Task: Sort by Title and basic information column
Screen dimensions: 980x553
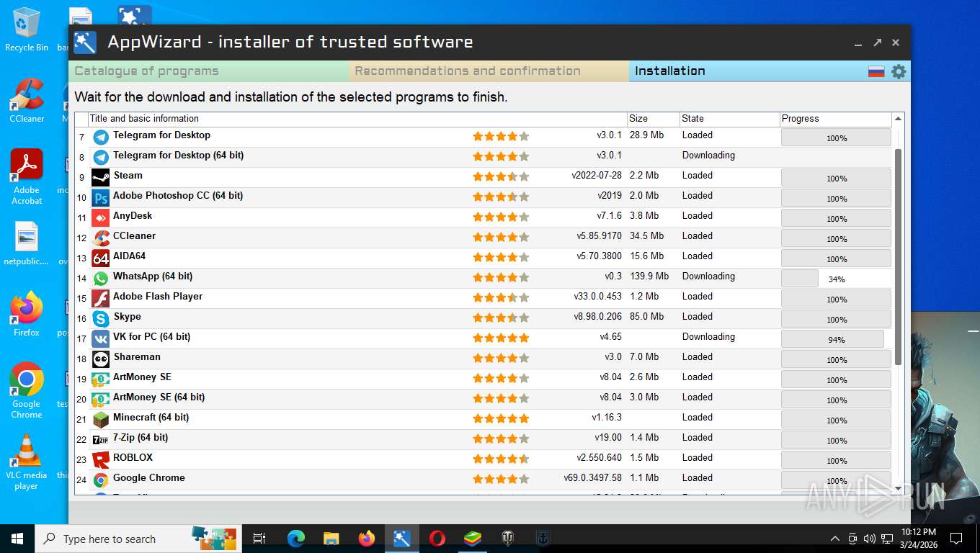Action: point(357,119)
